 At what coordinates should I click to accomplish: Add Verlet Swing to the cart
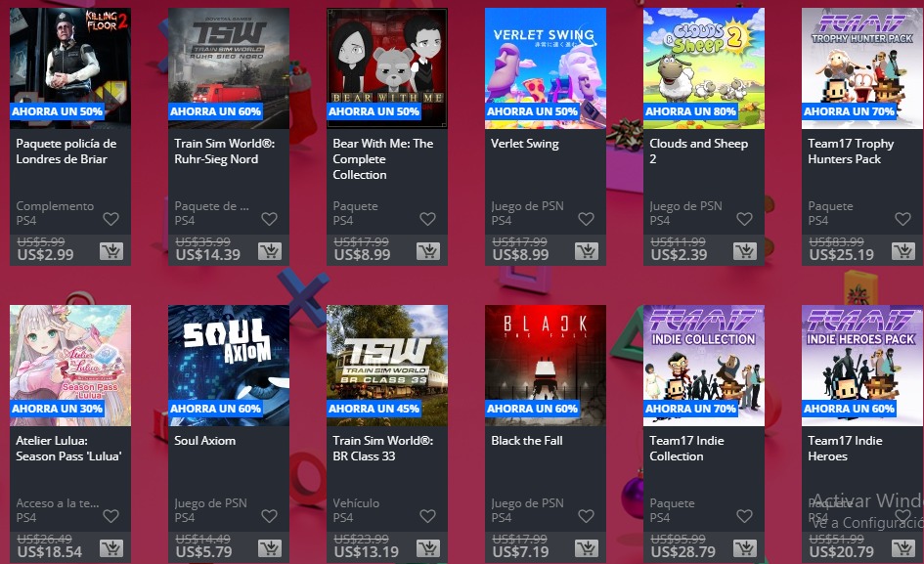pos(587,251)
